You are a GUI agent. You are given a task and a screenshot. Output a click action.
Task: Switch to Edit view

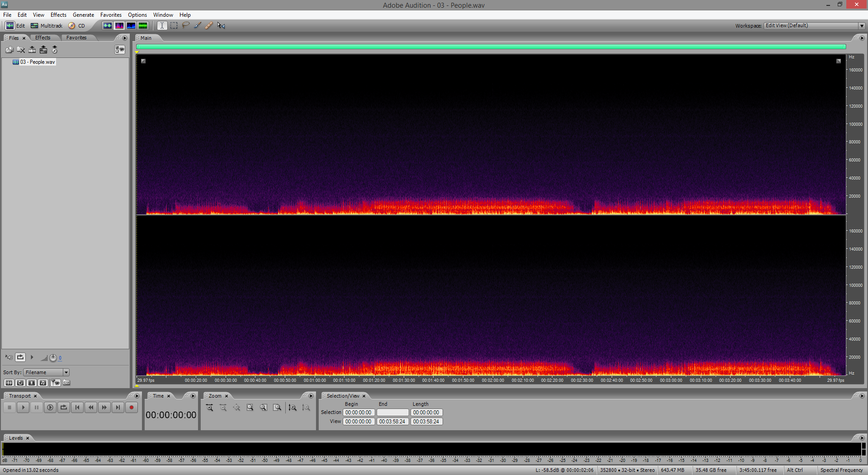click(15, 26)
